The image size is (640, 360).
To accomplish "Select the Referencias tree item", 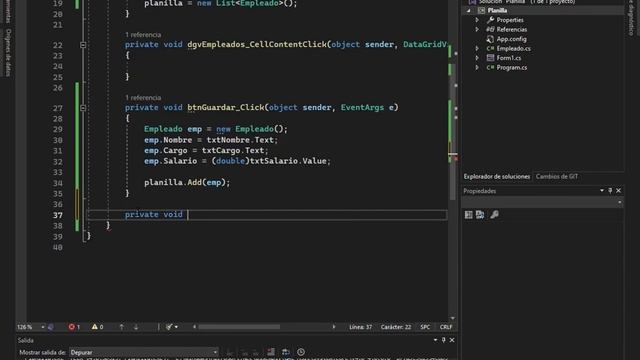I will [511, 29].
